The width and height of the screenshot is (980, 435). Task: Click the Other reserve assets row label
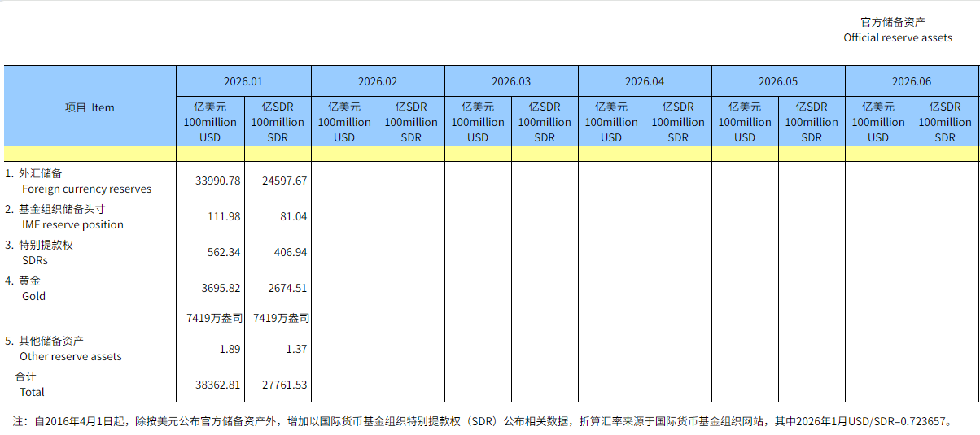[71, 356]
